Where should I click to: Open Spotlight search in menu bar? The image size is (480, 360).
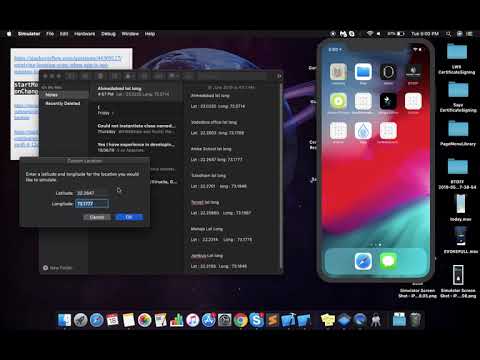448,34
